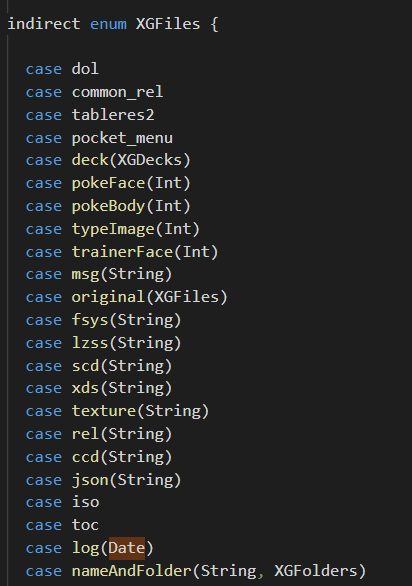The width and height of the screenshot is (412, 586).
Task: Click the highlighted Date type in log
Action: tap(126, 548)
